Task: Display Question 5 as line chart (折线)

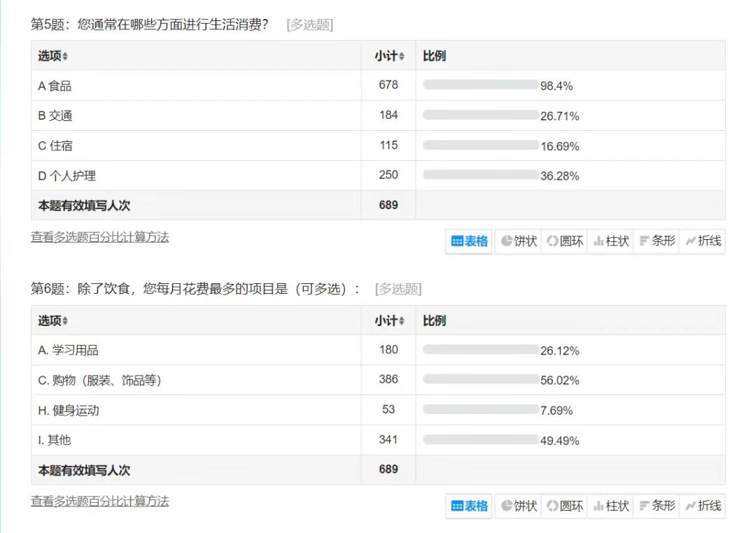Action: point(702,241)
